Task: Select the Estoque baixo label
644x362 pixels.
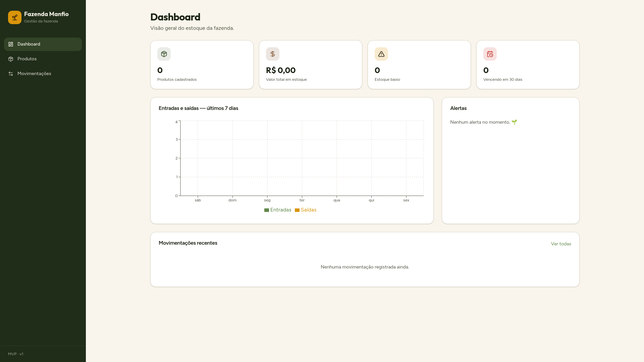Action: pos(387,79)
